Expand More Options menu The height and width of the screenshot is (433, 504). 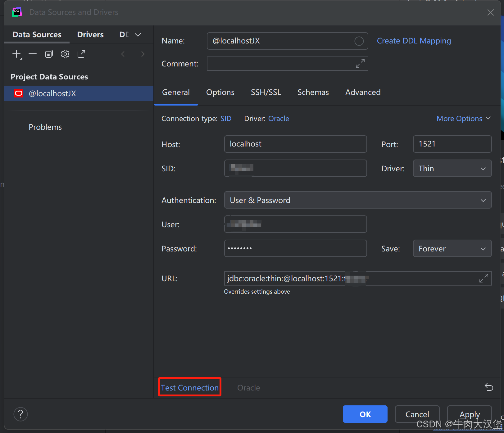tap(464, 119)
